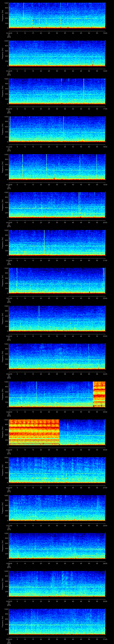Choose the spectrogram starting at 8:23:00
Image resolution: width=114 pixels, height=644 pixels.
[x=57, y=356]
